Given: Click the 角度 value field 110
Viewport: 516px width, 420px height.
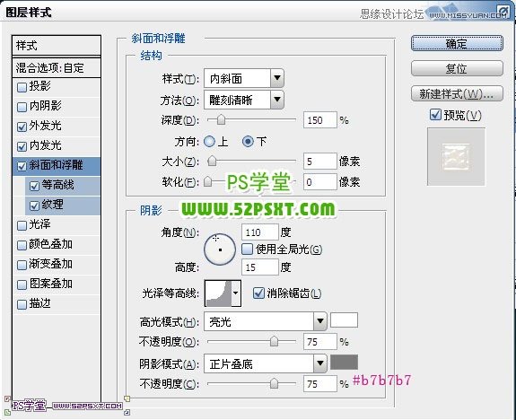Looking at the screenshot, I should click(x=260, y=232).
